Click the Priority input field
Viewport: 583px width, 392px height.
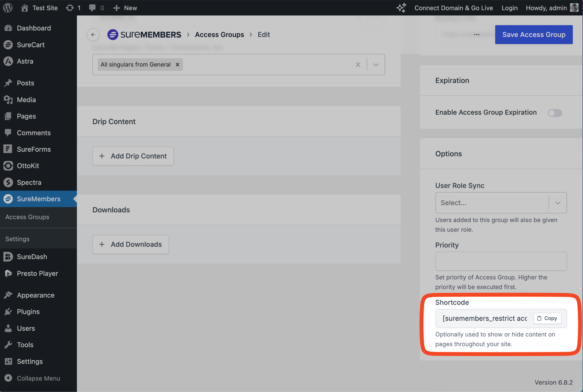pyautogui.click(x=501, y=261)
